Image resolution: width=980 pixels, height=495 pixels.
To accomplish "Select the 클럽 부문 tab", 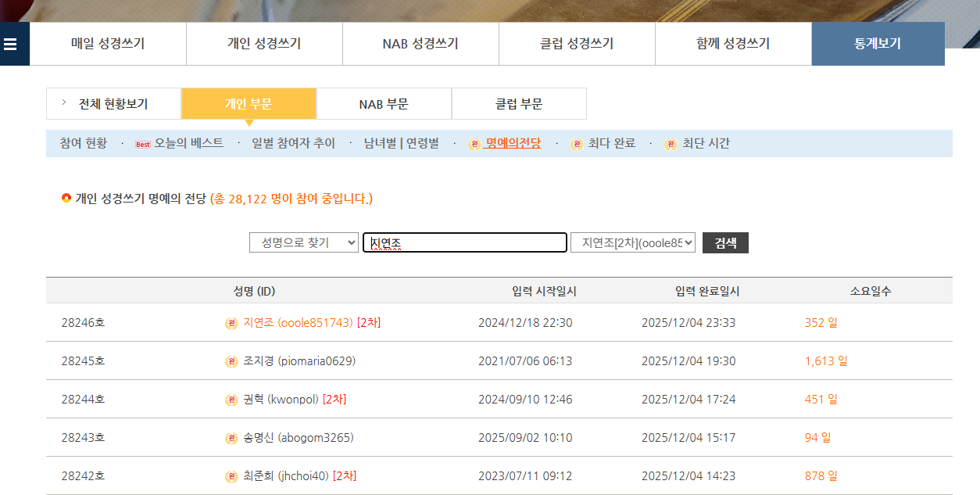I will coord(519,104).
